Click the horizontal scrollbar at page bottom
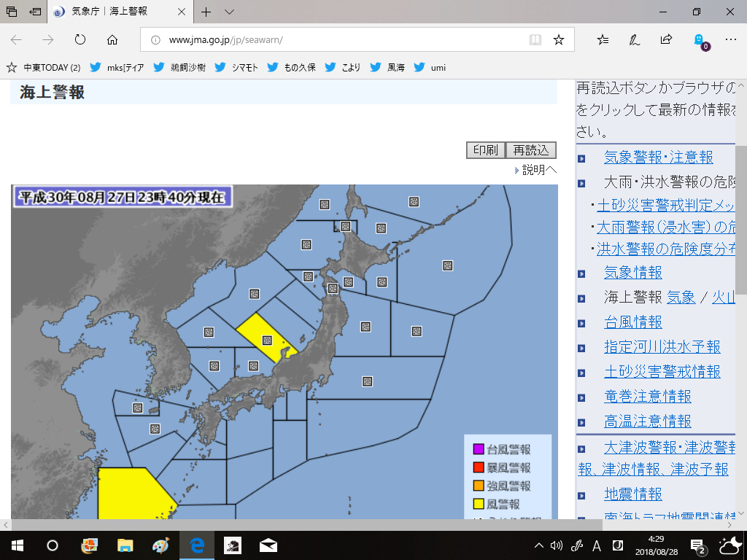 pyautogui.click(x=307, y=525)
